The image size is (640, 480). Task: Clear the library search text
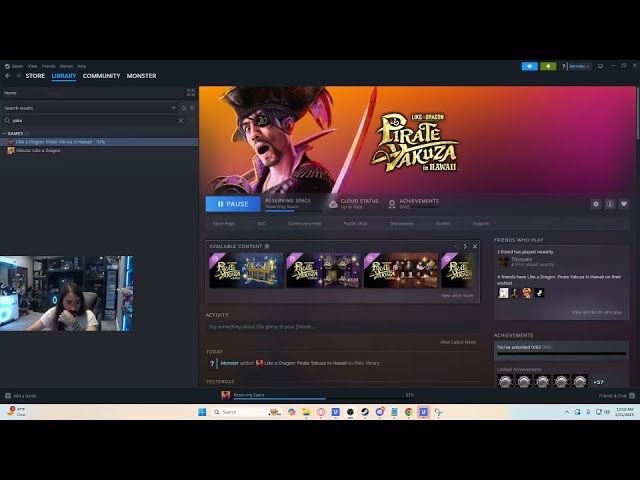(181, 120)
